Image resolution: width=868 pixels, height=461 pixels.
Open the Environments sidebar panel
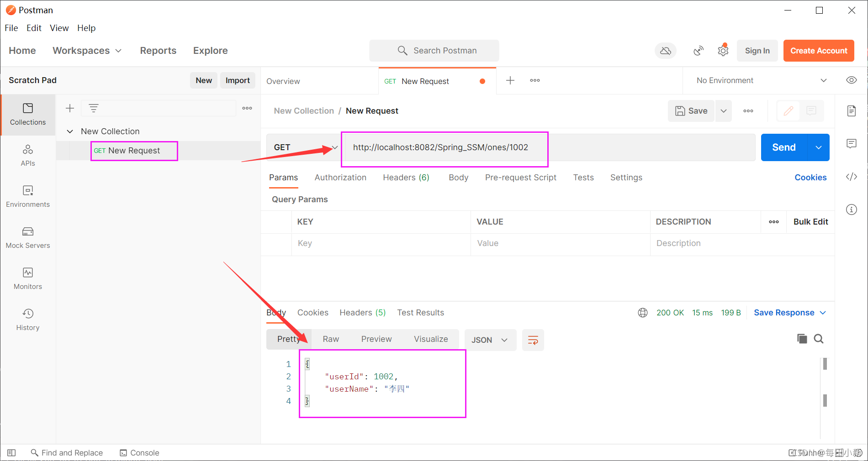click(28, 197)
